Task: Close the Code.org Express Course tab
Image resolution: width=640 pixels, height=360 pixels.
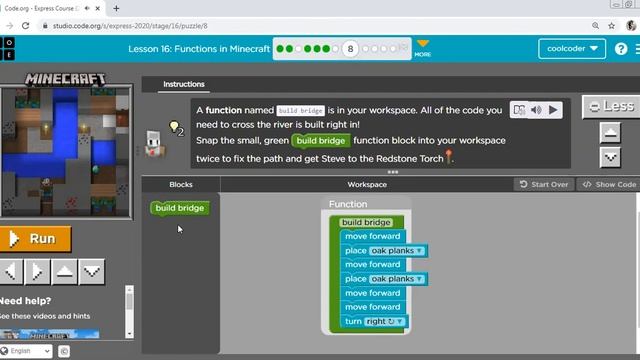Action: tap(98, 8)
